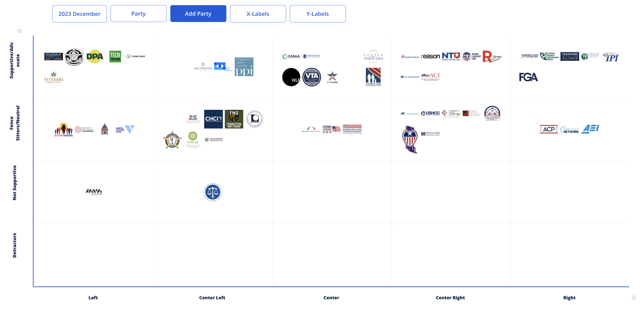Click the Supportive/Advocate row label

pos(14,61)
